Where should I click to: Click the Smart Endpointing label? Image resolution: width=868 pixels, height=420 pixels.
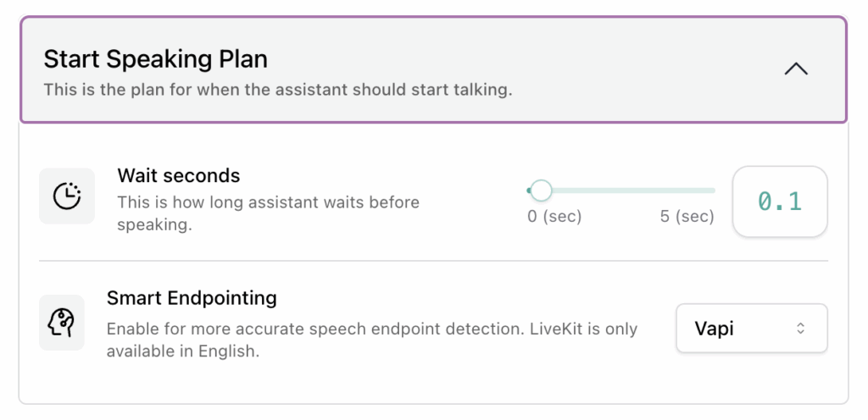192,298
